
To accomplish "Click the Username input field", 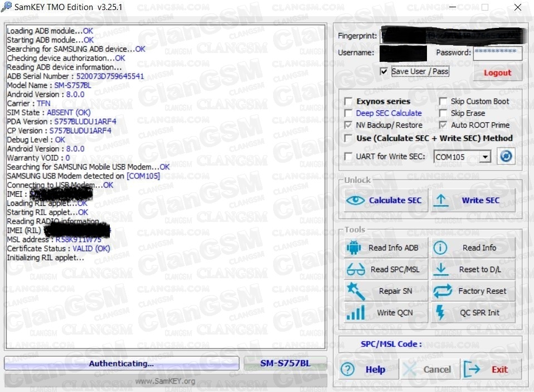I will 403,53.
